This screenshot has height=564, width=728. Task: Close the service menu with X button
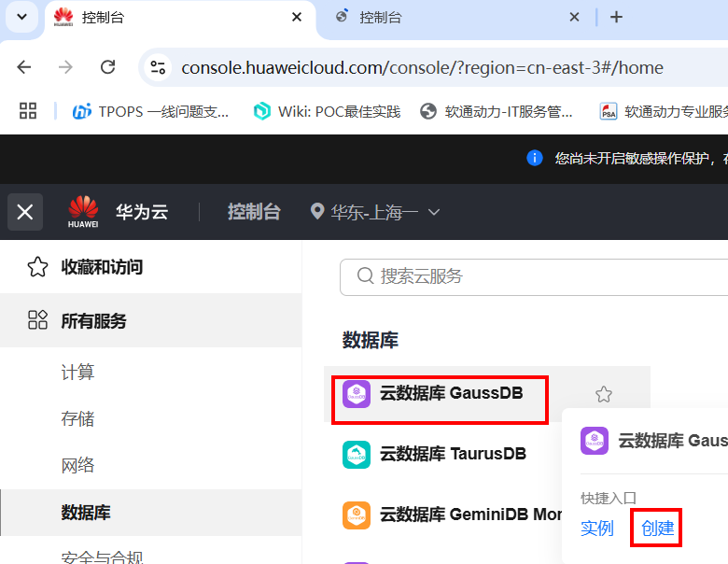[25, 212]
